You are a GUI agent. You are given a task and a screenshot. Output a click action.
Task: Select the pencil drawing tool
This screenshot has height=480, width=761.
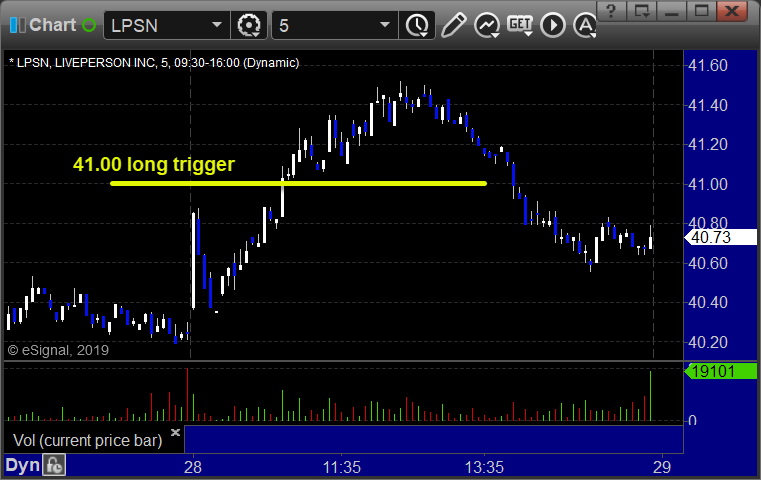point(453,25)
